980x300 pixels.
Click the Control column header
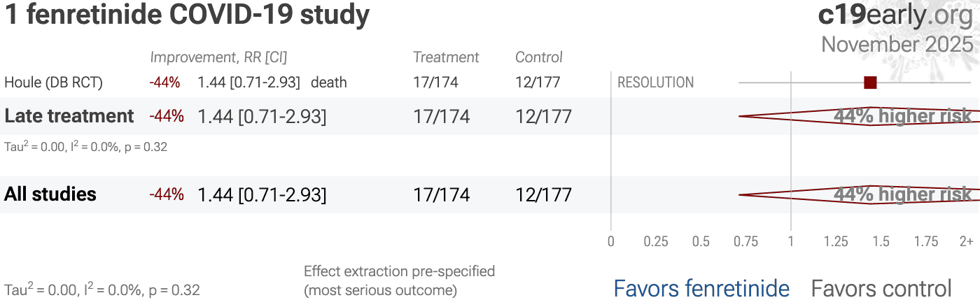pos(539,57)
